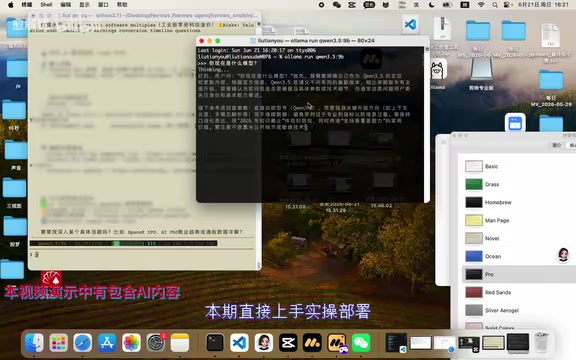Viewport: 576px width, 360px height.
Task: Open System Settings with badge in dock
Action: click(156, 343)
